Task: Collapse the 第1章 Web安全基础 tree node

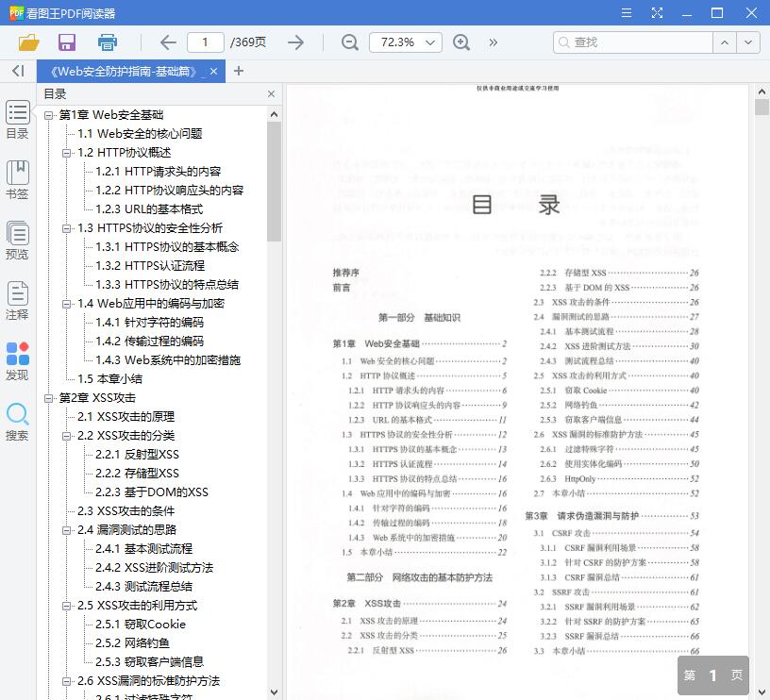Action: pos(49,114)
